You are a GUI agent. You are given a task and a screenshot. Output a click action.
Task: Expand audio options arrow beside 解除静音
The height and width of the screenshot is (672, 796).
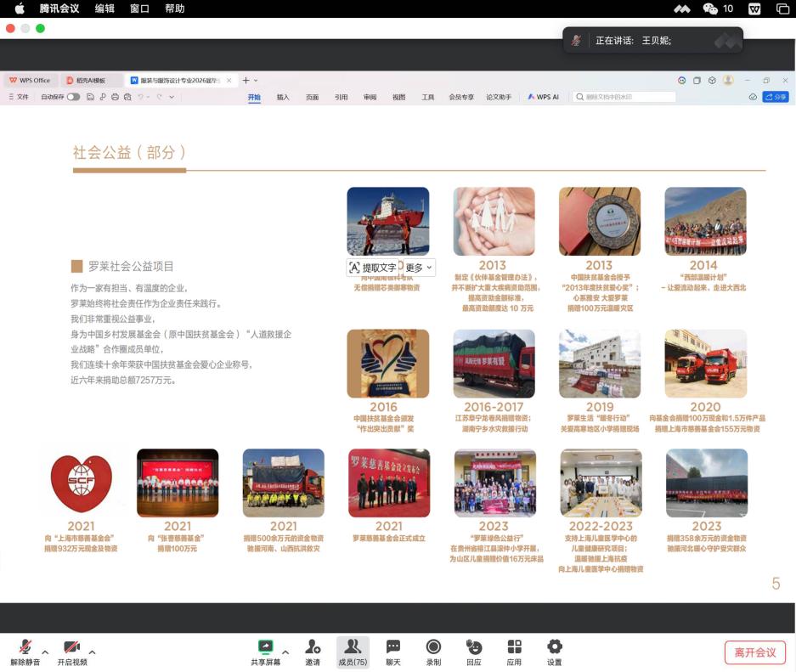[x=45, y=652]
